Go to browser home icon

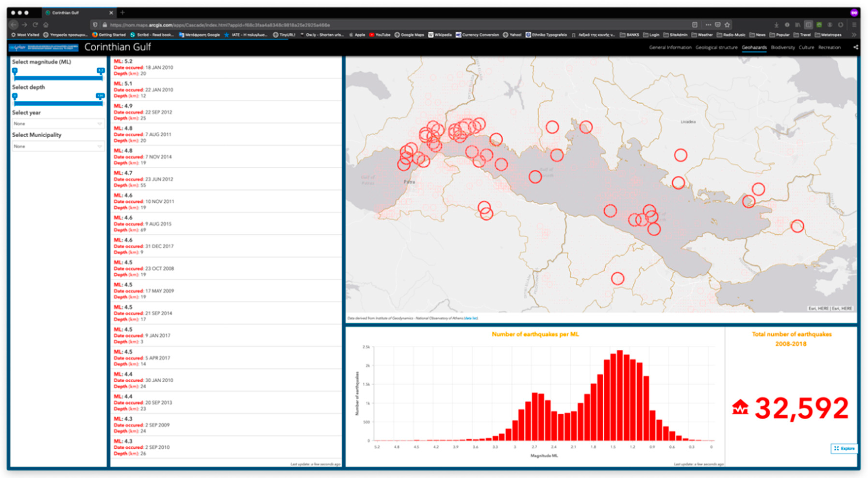coord(46,25)
